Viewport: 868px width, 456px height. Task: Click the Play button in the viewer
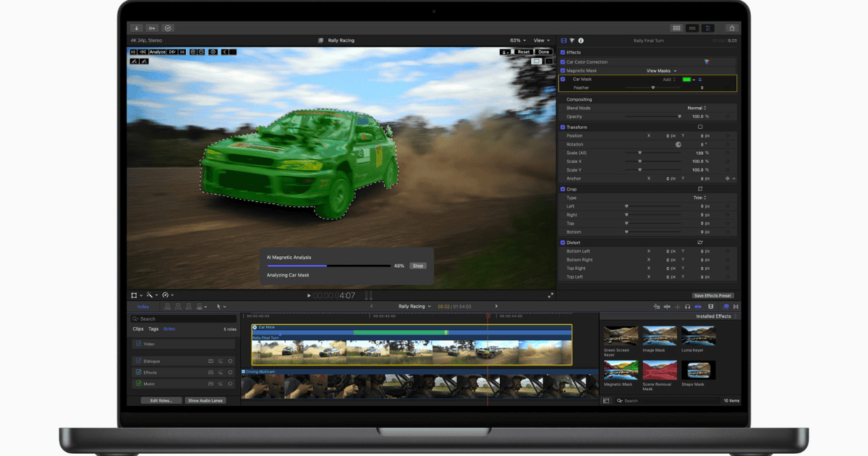(309, 295)
